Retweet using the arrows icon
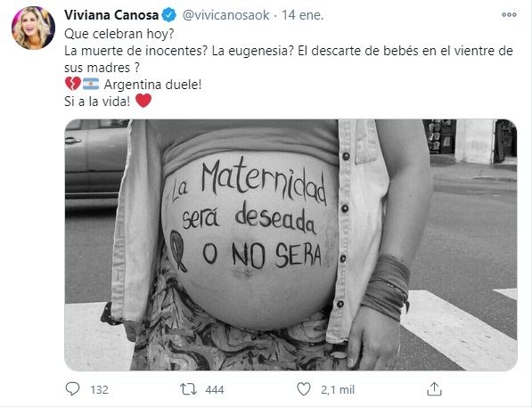Image resolution: width=532 pixels, height=408 pixels. (188, 389)
